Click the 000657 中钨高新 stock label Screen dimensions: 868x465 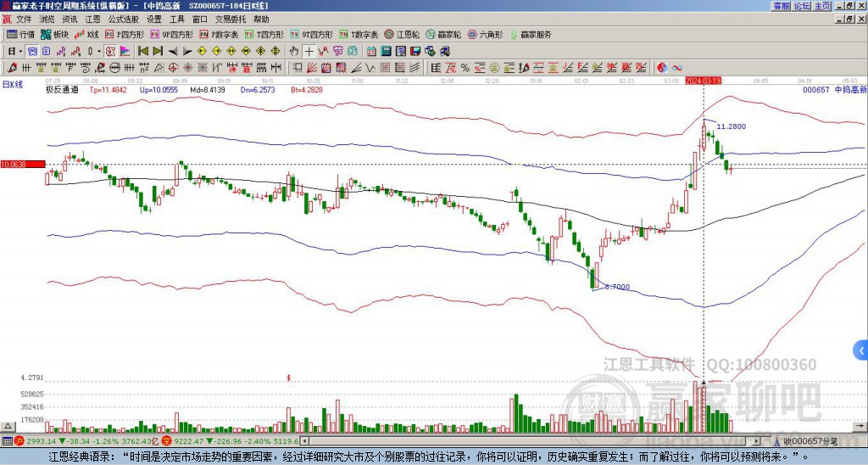[x=835, y=90]
